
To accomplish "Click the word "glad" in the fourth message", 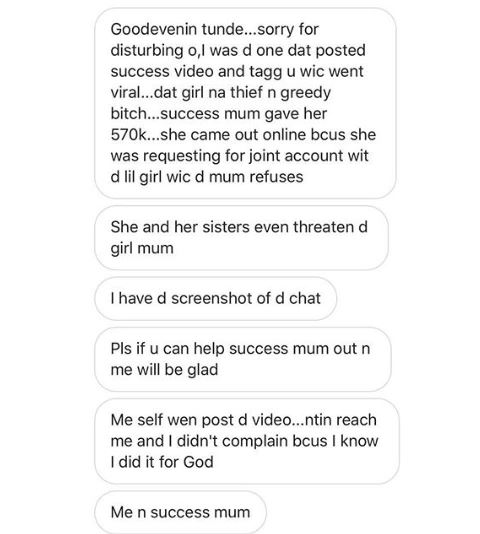I will coord(203,370).
